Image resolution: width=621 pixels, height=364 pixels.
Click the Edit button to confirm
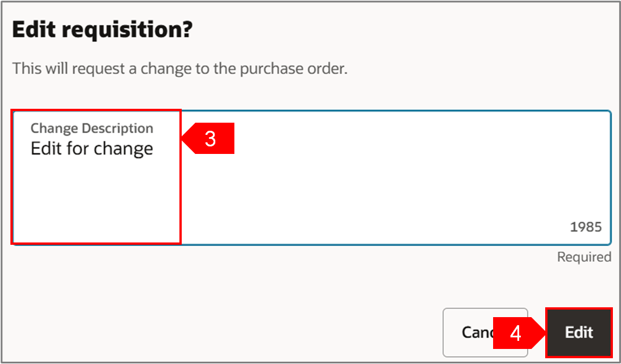579,332
